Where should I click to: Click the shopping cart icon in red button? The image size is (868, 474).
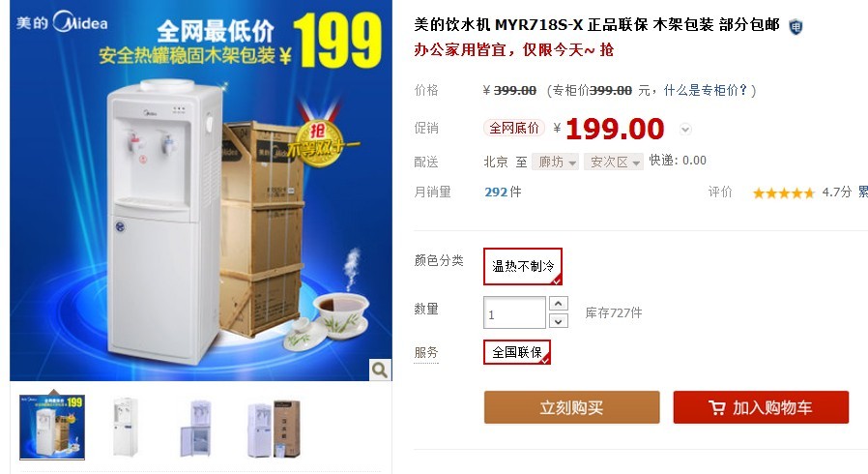[x=716, y=408]
